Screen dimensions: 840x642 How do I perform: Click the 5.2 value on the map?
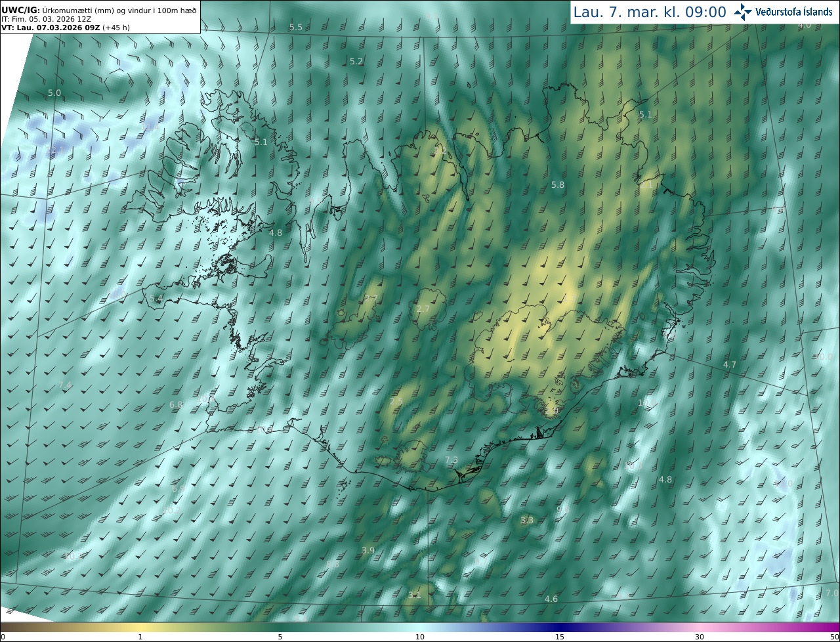pyautogui.click(x=356, y=62)
